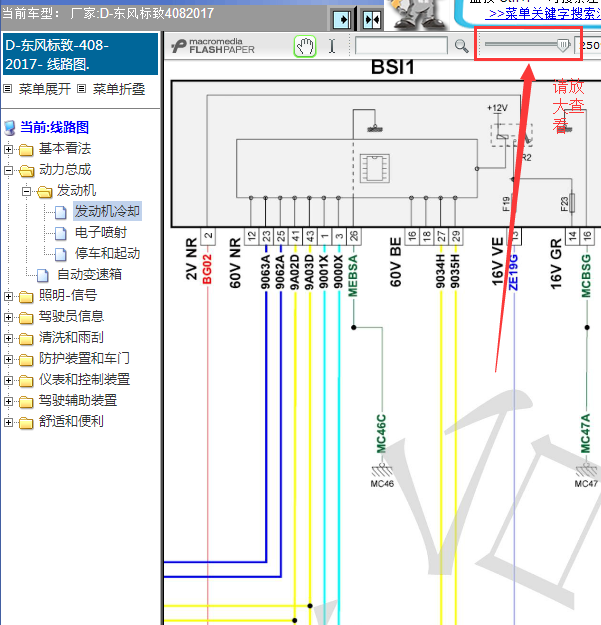The width and height of the screenshot is (601, 625).
Task: Click the MEBSA wire label
Action: click(353, 276)
